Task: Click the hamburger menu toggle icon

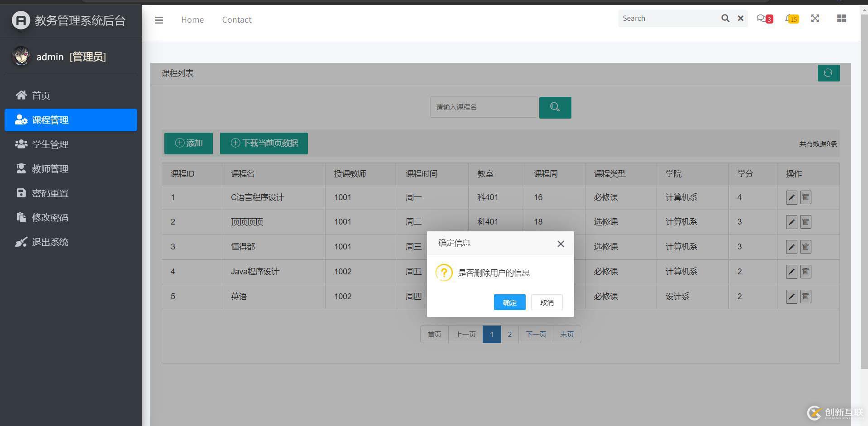Action: click(x=159, y=20)
